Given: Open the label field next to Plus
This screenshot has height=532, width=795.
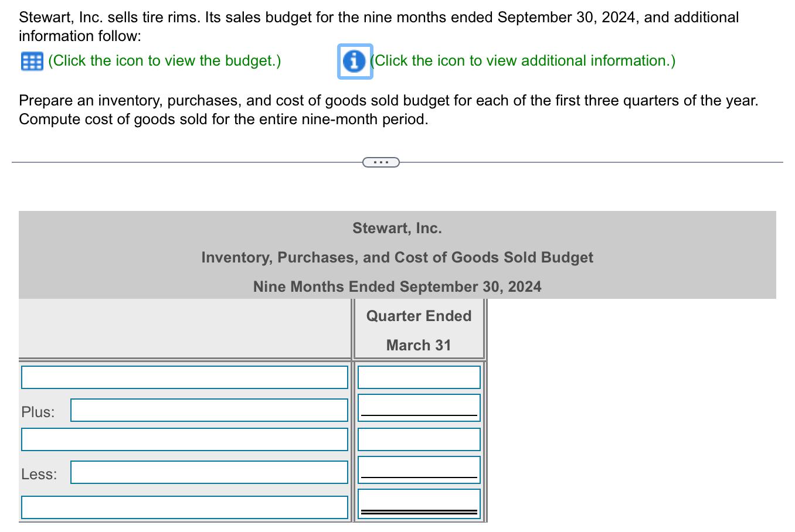Looking at the screenshot, I should (209, 410).
